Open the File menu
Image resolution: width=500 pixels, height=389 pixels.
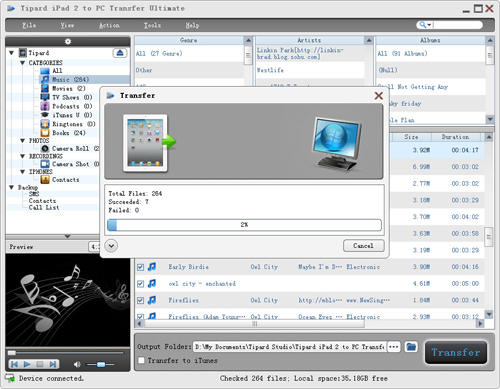click(29, 25)
